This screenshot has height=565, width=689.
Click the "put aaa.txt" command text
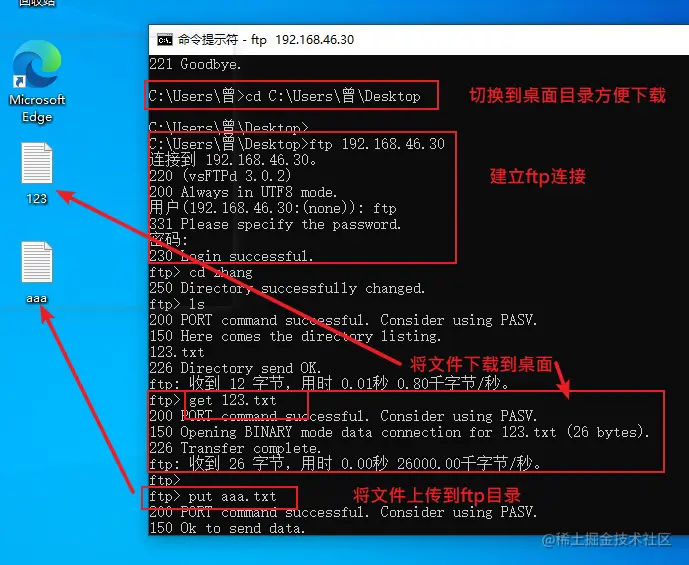click(232, 496)
